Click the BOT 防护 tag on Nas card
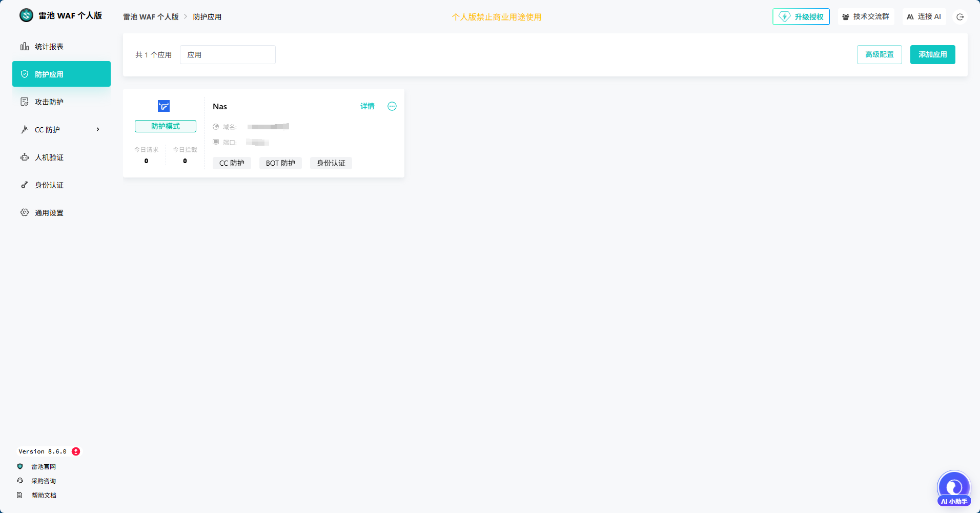 pyautogui.click(x=280, y=163)
